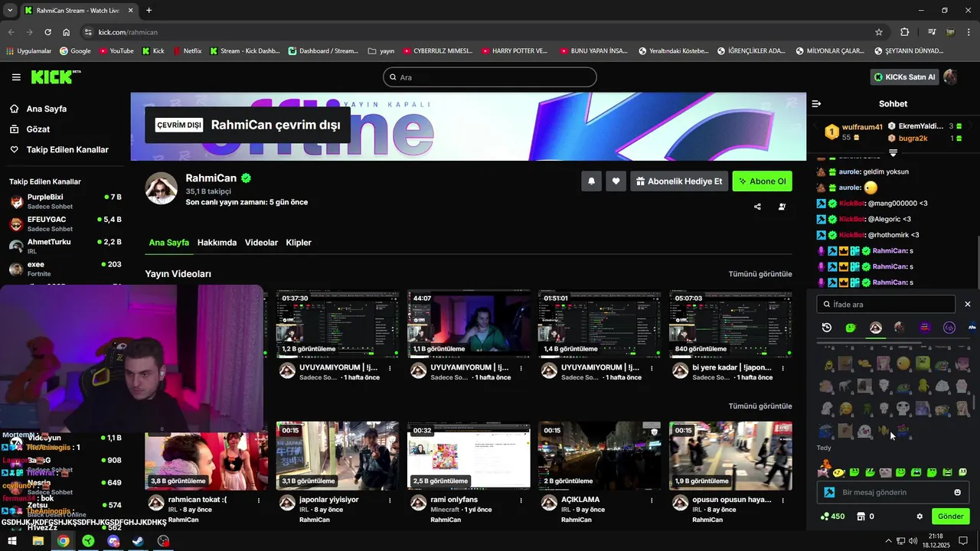Click the RahmiCan profile avatar
The image size is (980, 551).
point(162,188)
